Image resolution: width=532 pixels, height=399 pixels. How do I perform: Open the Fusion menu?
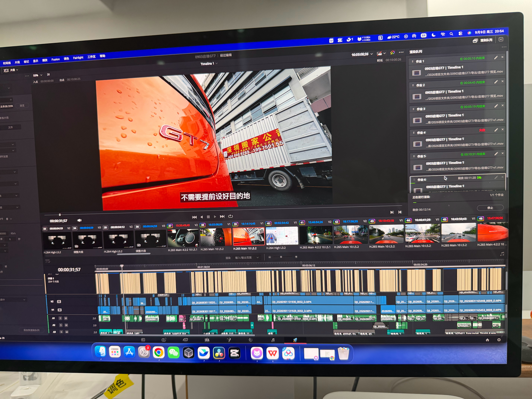pos(56,59)
